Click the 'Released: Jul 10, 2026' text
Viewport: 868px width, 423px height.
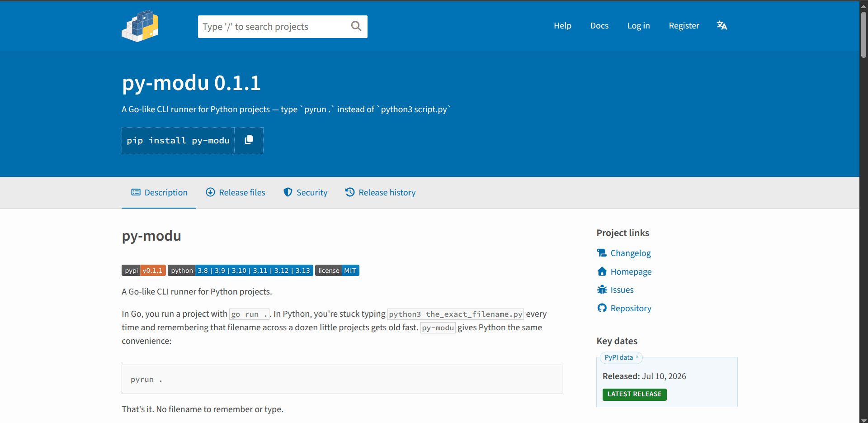click(x=644, y=376)
